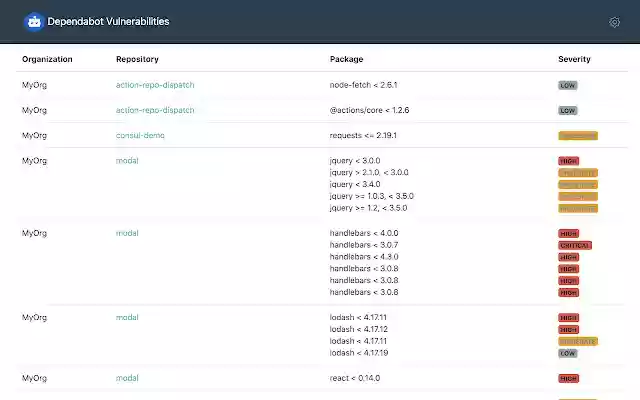Click HIGH badge beside handlebars < 4.3.0

click(569, 257)
